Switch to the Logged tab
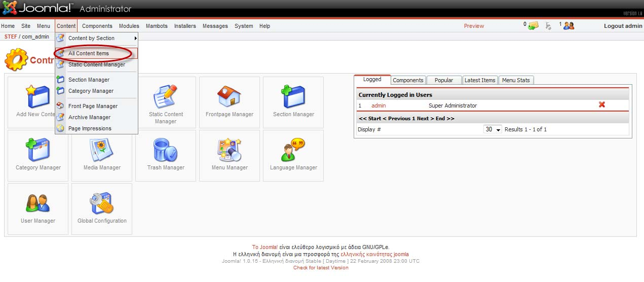Image resolution: width=644 pixels, height=282 pixels. (372, 80)
